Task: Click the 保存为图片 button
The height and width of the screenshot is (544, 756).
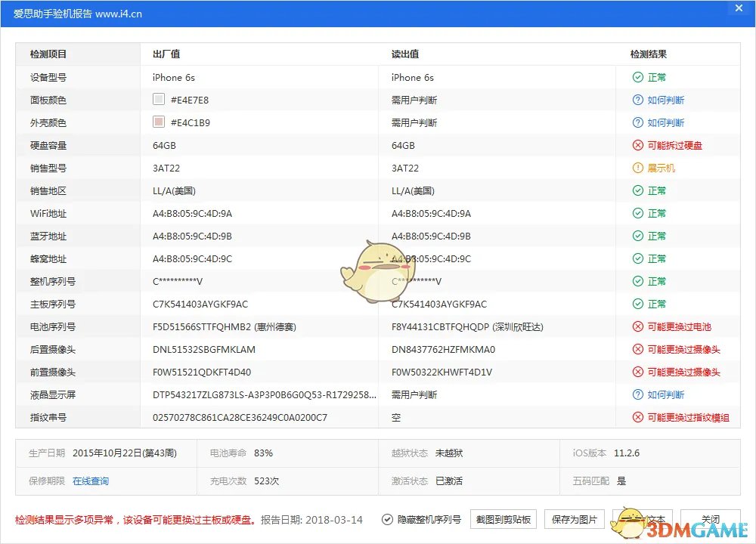Action: (x=575, y=519)
